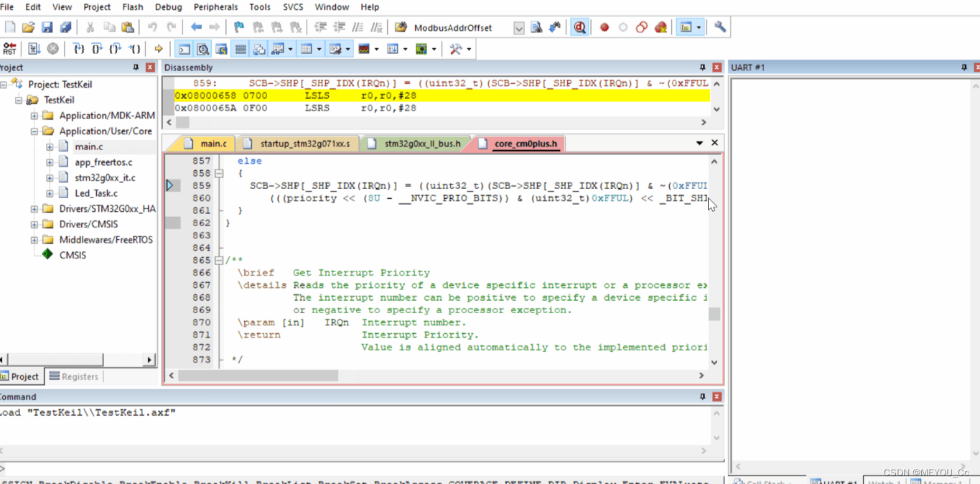The width and height of the screenshot is (980, 484).
Task: Reset the CPU with RST icon
Action: [x=9, y=49]
